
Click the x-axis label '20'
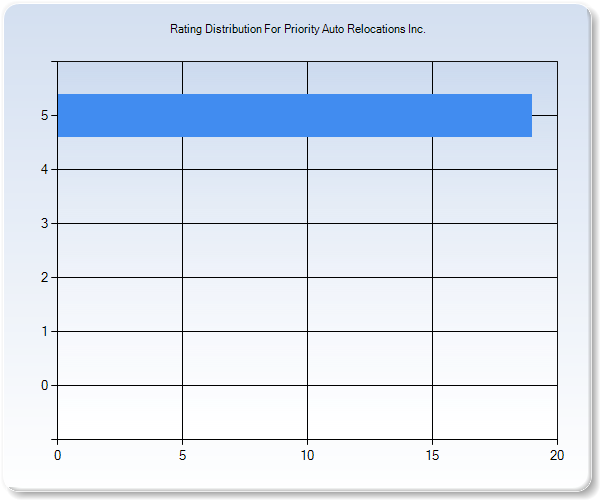tap(557, 455)
